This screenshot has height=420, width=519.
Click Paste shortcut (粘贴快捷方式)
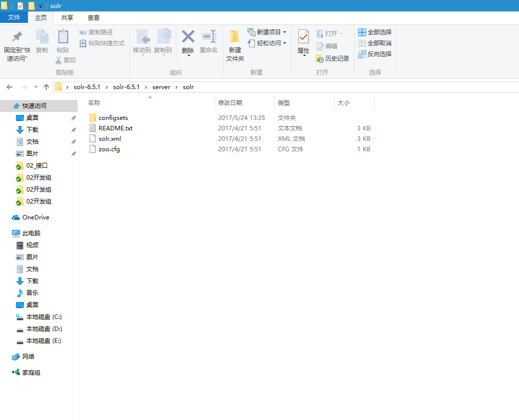coord(102,43)
